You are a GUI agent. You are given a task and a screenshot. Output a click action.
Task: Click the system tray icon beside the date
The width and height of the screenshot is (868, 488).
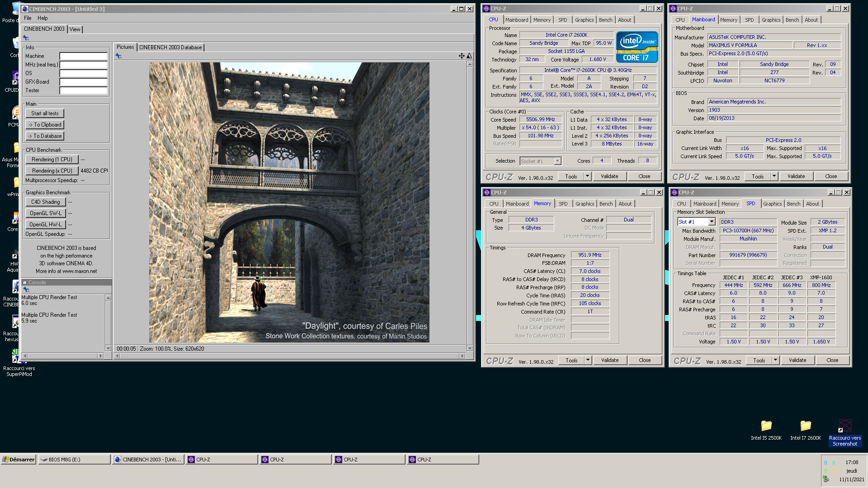826,479
